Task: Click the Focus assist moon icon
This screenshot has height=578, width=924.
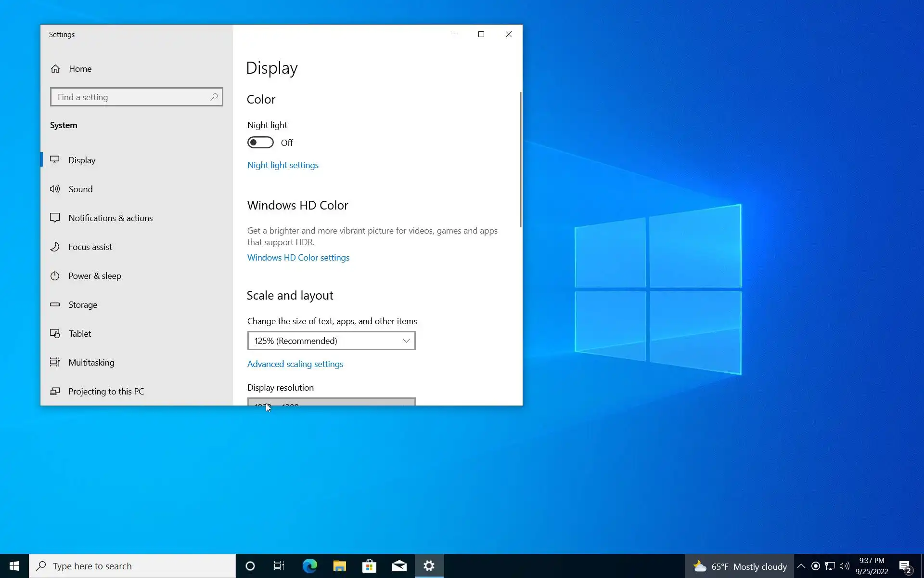Action: 55,247
